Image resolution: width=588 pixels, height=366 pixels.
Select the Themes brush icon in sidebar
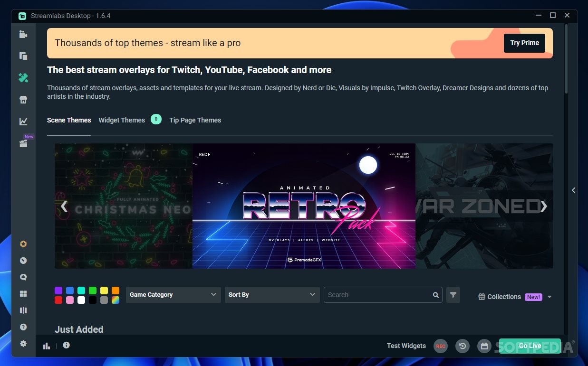point(23,77)
